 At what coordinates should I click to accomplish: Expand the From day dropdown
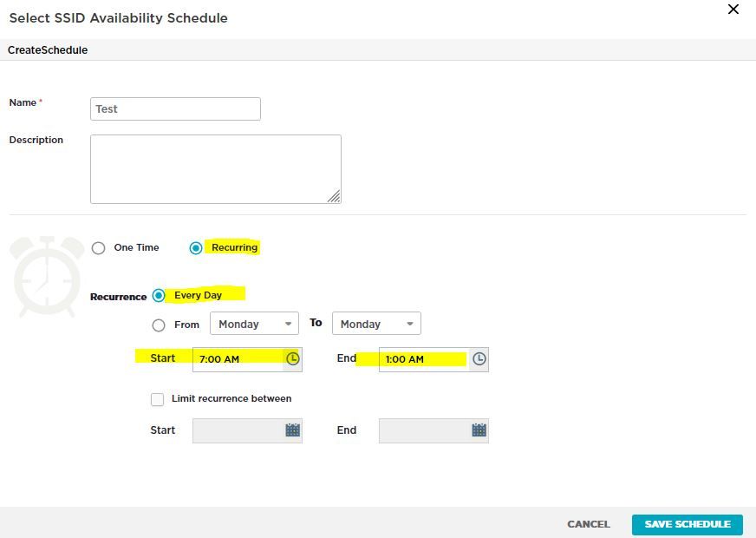[x=254, y=325]
